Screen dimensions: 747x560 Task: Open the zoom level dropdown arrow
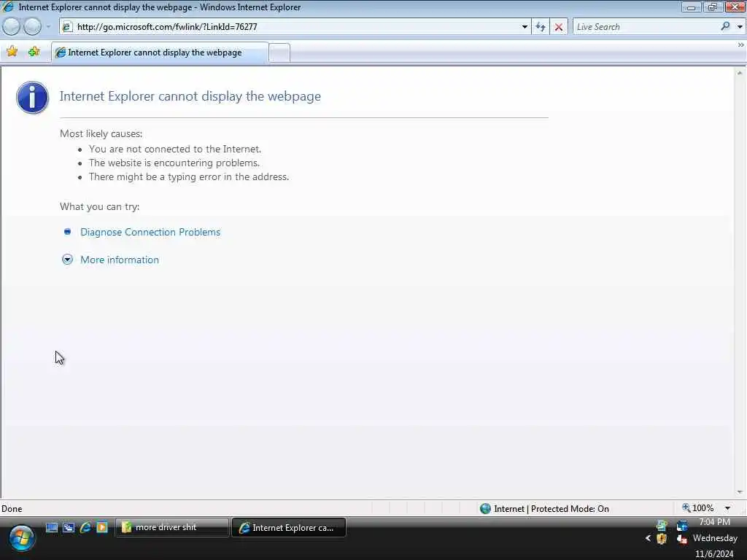click(x=727, y=508)
